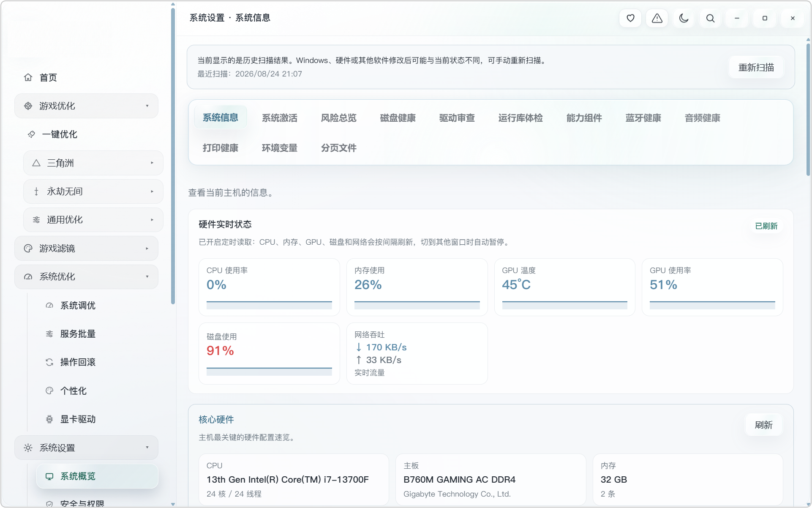The height and width of the screenshot is (508, 812).
Task: Click the heart icon in title bar
Action: [630, 18]
